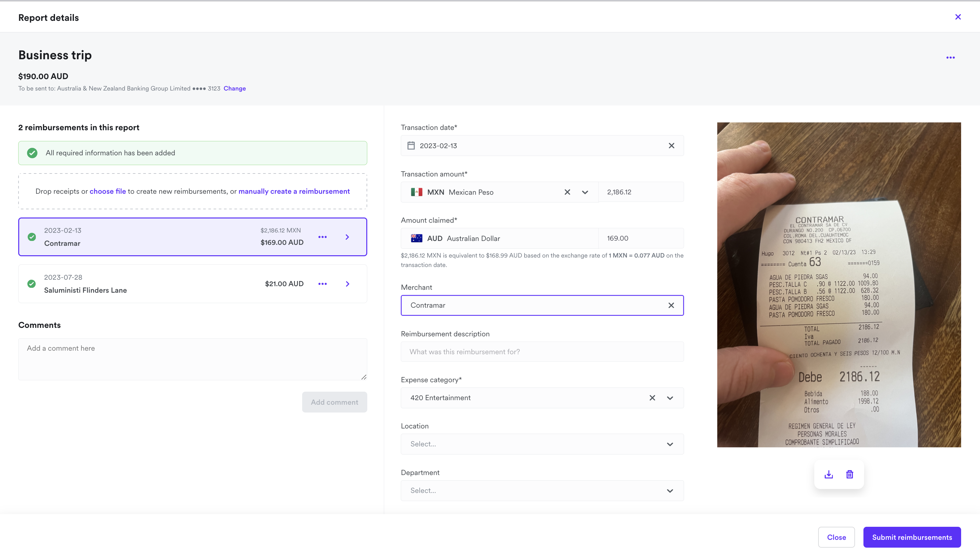Click the green check on Contramar row
Viewport: 980px width, 560px height.
(32, 237)
